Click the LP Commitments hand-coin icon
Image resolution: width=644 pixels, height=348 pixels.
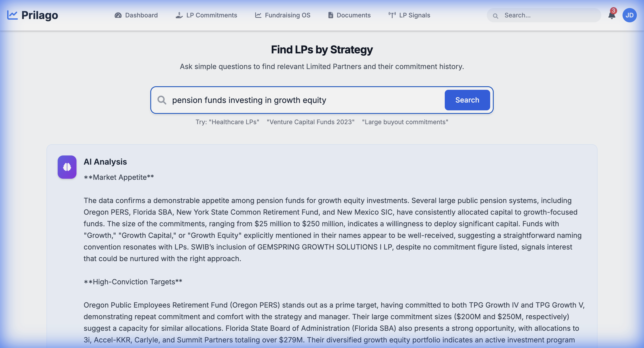(x=179, y=15)
